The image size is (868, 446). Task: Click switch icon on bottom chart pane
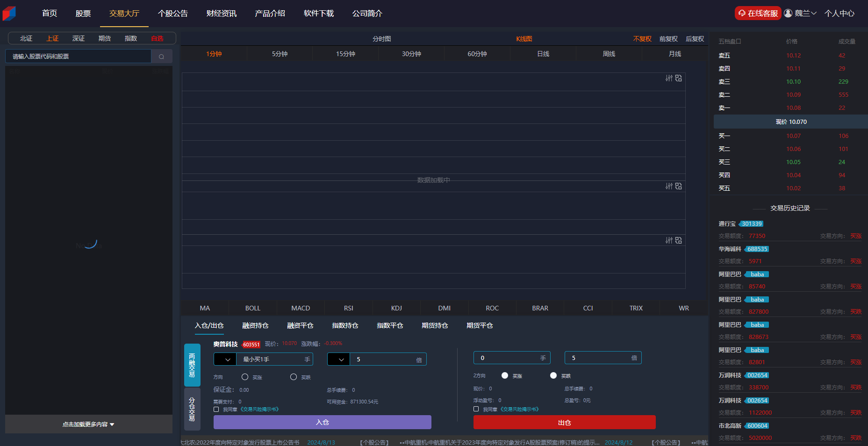(679, 240)
